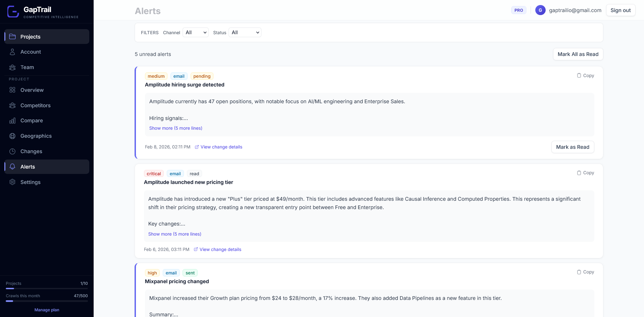The height and width of the screenshot is (317, 644).
Task: Click clipboard icon on Amplitude hiring surge alert
Action: pos(579,75)
